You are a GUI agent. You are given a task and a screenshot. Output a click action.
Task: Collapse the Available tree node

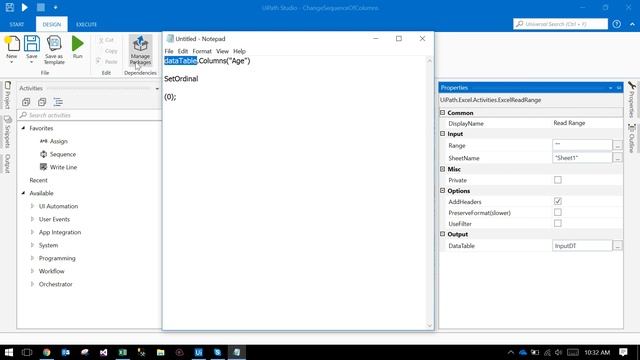click(x=23, y=193)
